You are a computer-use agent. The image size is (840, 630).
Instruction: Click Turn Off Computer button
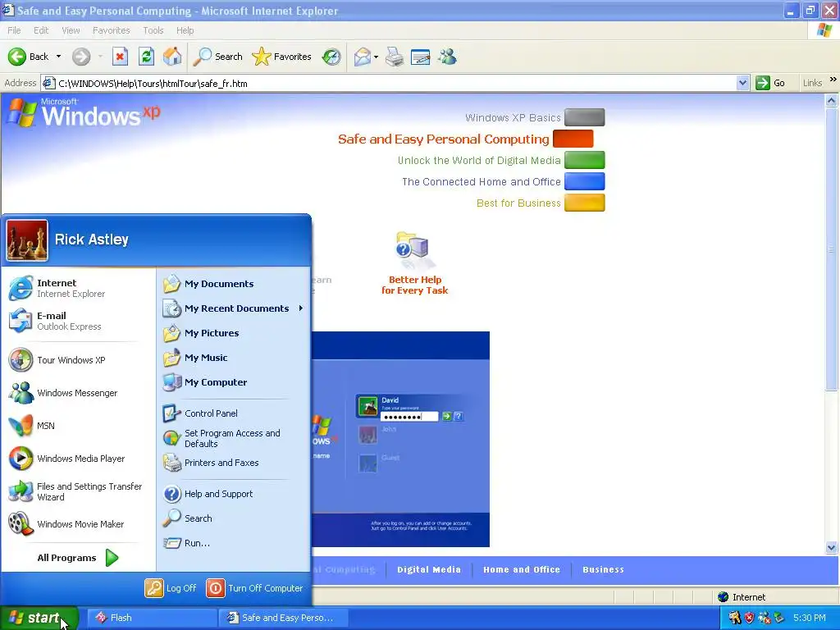pos(254,588)
